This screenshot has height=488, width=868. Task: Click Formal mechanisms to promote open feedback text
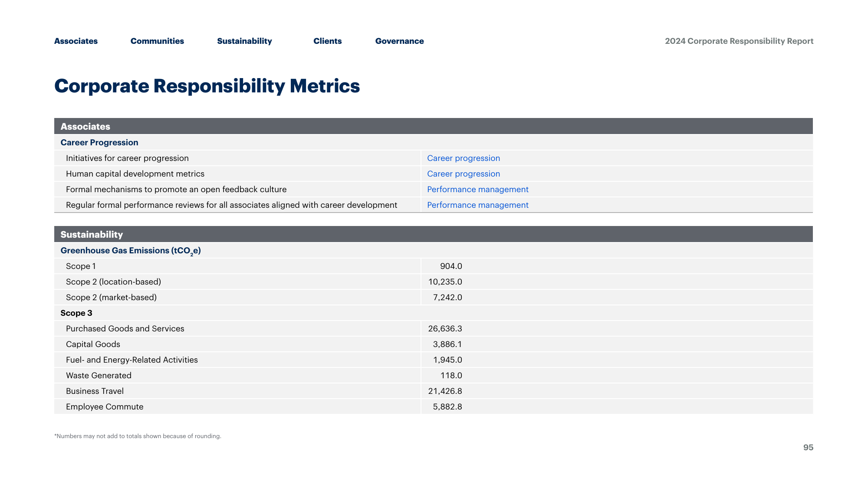[x=176, y=190]
